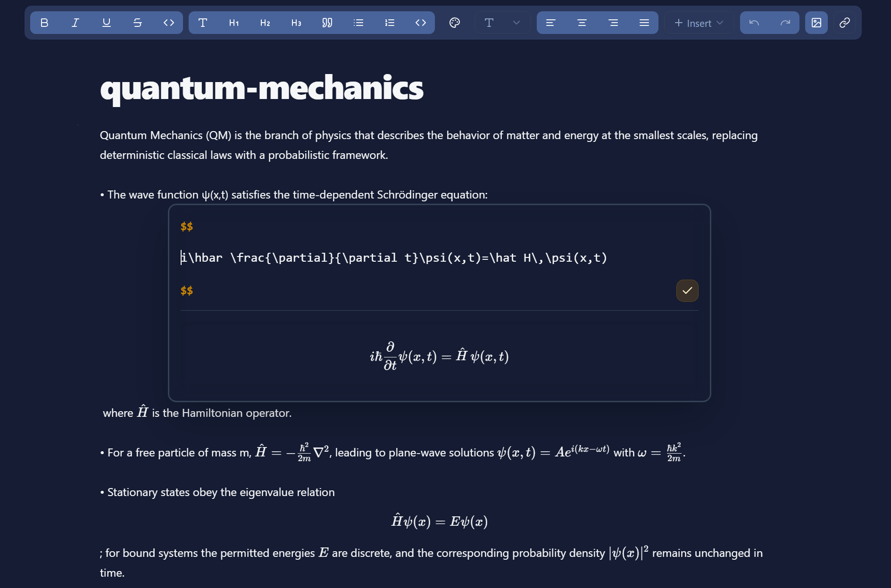Screen dimensions: 891x588
Task: Apply italic formatting
Action: 75,23
